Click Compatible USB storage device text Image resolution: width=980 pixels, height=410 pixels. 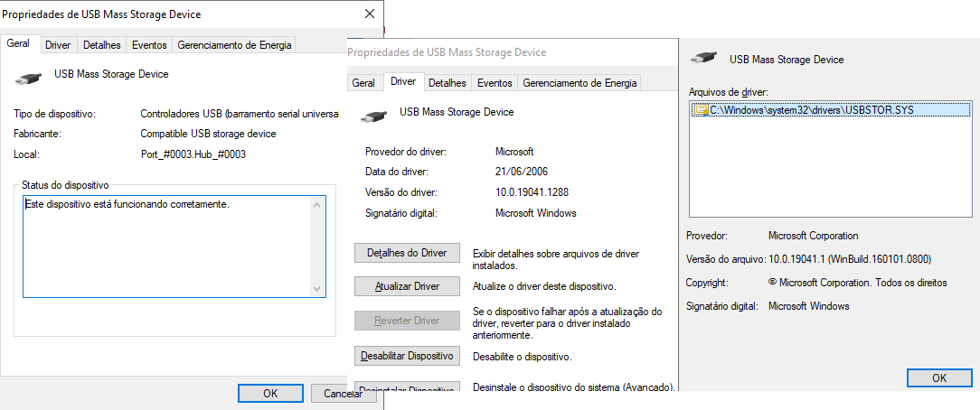tap(208, 135)
